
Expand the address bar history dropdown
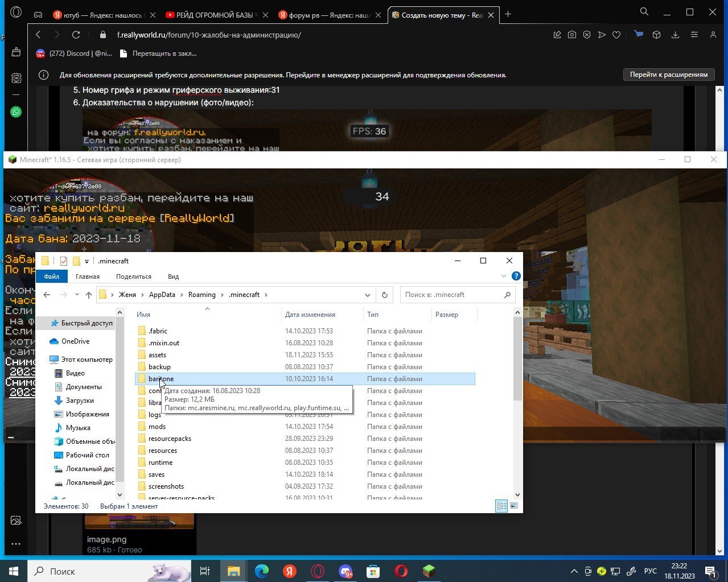click(x=367, y=295)
